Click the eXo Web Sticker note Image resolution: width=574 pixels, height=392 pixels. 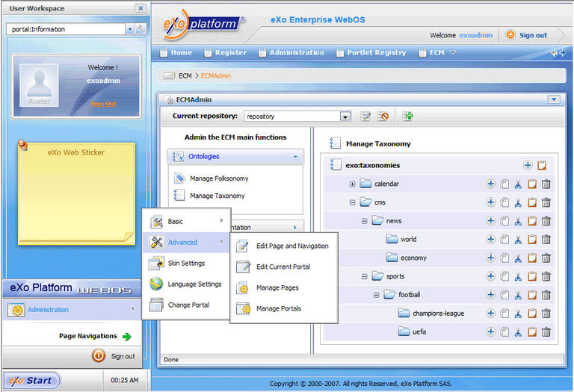click(76, 193)
